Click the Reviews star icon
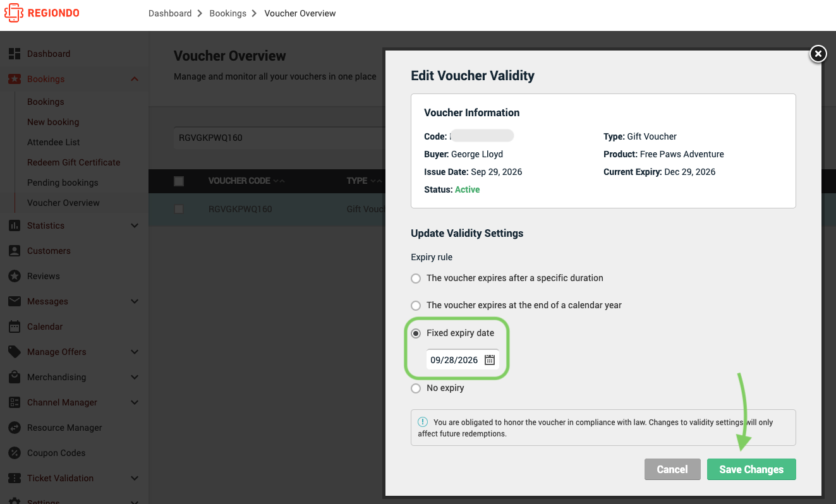Viewport: 836px width, 504px height. (15, 276)
